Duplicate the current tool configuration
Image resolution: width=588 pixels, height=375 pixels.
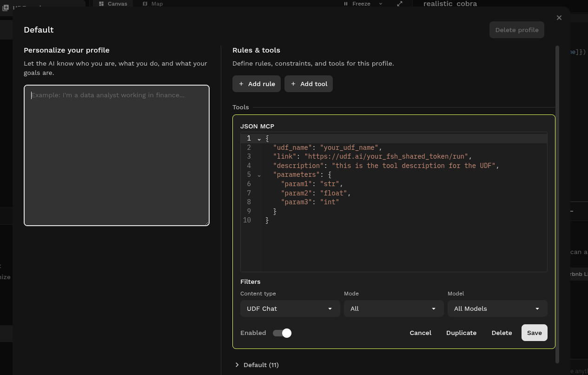461,333
